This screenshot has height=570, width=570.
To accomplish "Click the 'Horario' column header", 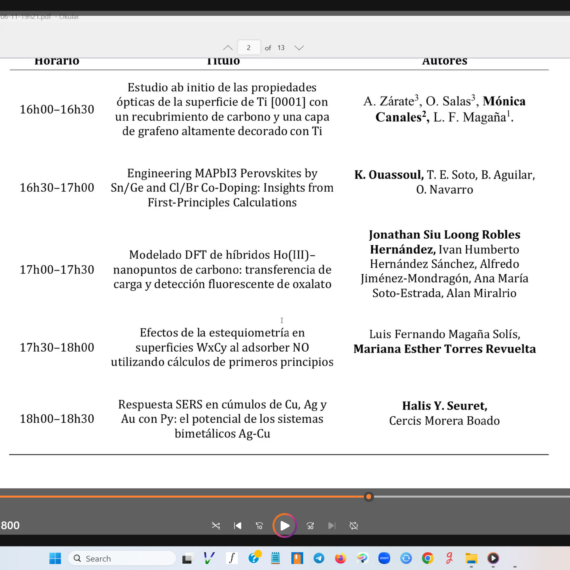I will pos(57,61).
